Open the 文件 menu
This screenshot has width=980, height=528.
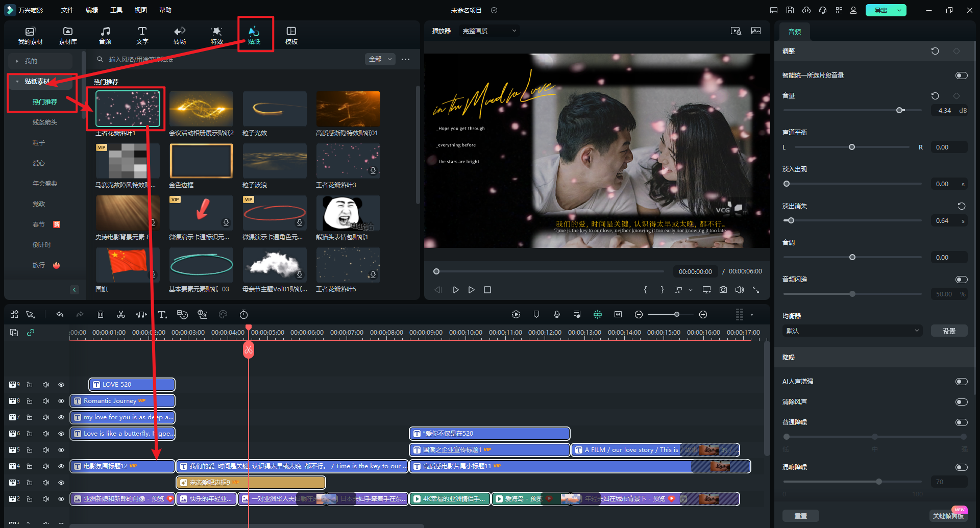click(x=67, y=10)
